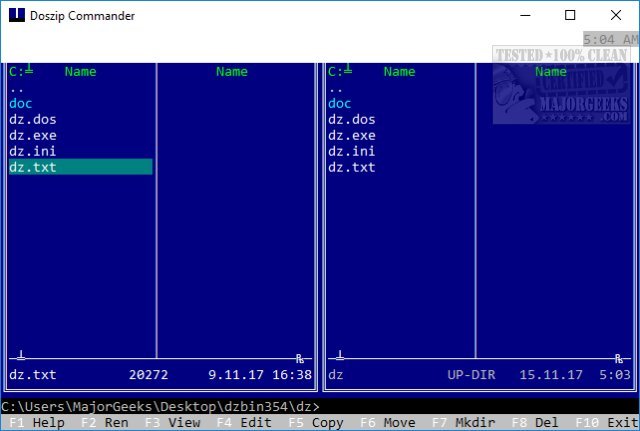Click the UP-DIR label in the right status line
Image resolution: width=640 pixels, height=431 pixels.
(x=471, y=375)
